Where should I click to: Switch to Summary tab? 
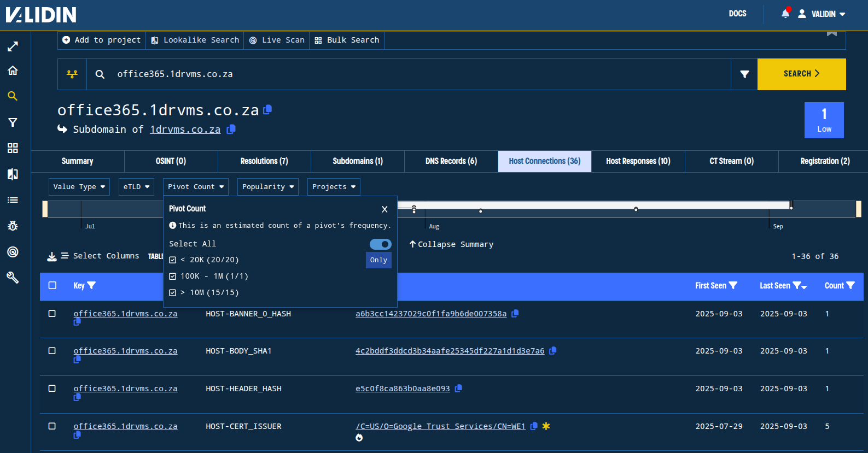[x=78, y=161]
